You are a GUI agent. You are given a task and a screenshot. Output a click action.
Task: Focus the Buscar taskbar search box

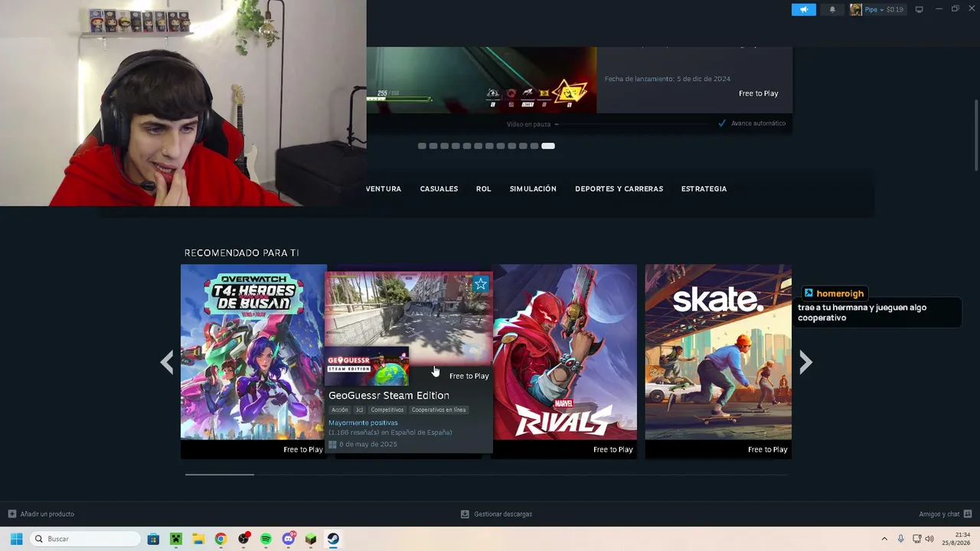coord(86,539)
